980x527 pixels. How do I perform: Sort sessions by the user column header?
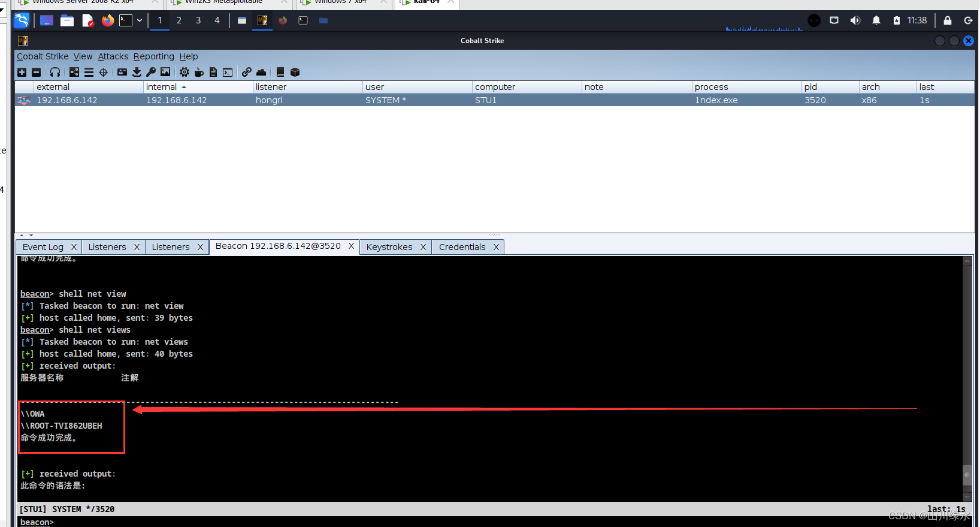coord(418,87)
